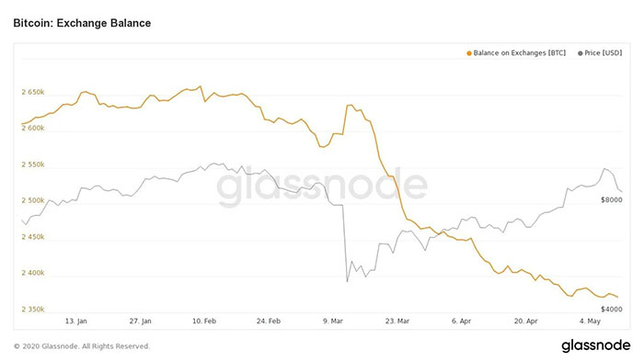The image size is (644, 362).
Task: Select the 24. Feb date label
Action: tap(269, 321)
